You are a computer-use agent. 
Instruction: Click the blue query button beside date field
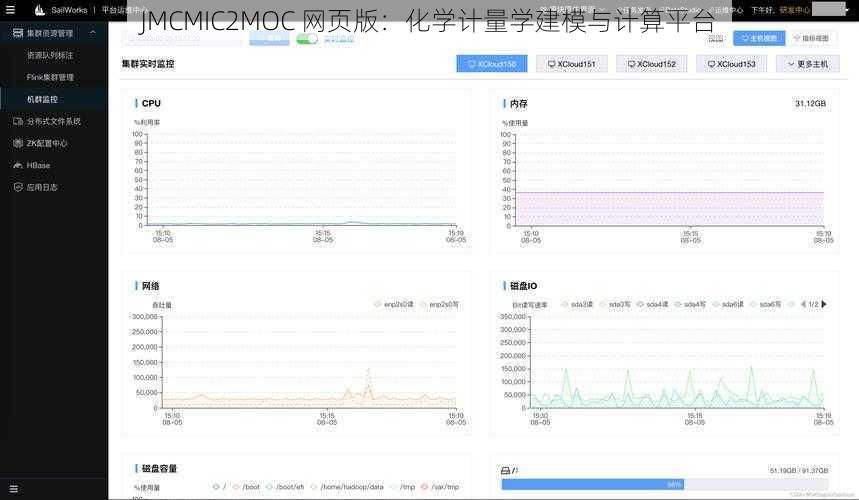(x=269, y=38)
